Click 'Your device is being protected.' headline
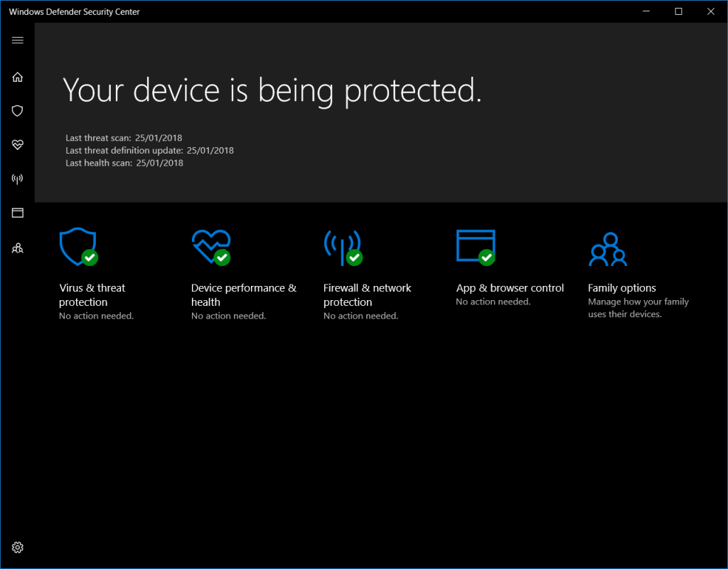The image size is (728, 569). click(272, 90)
